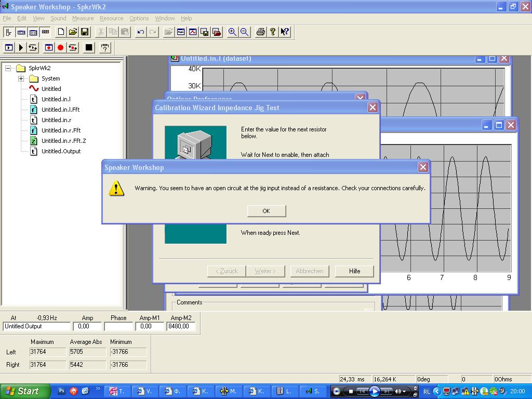The width and height of the screenshot is (532, 399).
Task: Click the Weiter button in the wizard
Action: tap(265, 271)
